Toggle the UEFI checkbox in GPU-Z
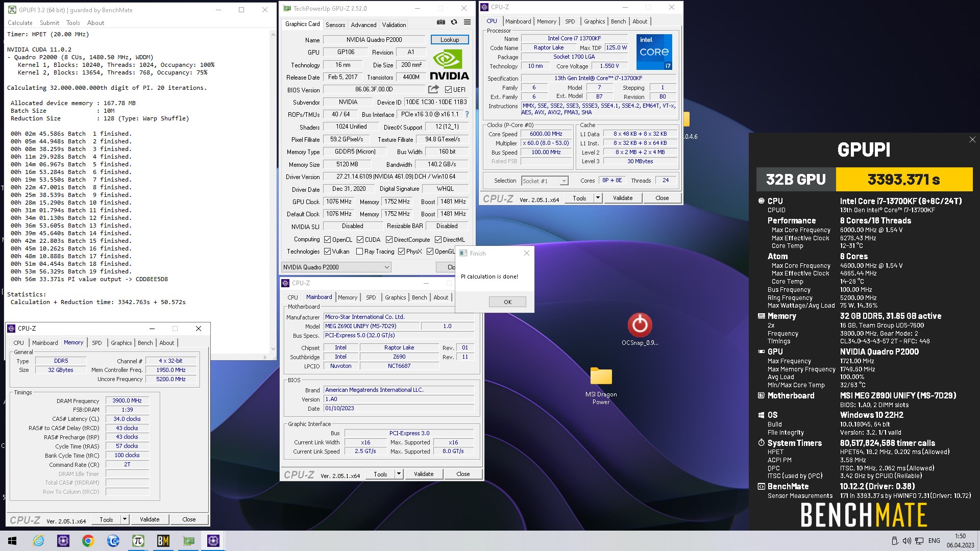980x551 pixels. (x=448, y=89)
